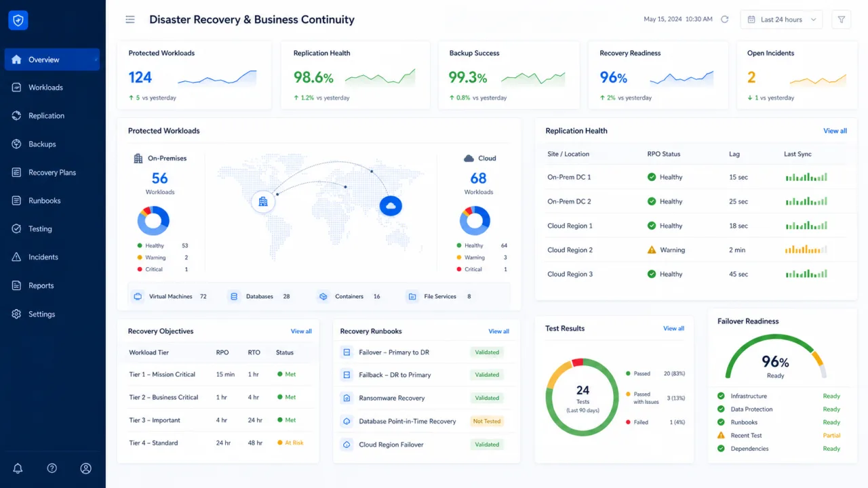Click the Failover – Primary to DR runbook
868x488 pixels.
point(427,352)
